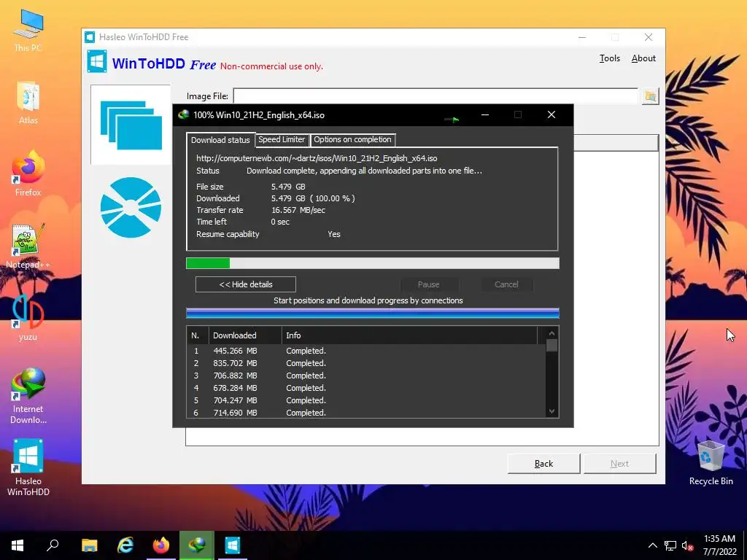Launch Firefox from the desktop shortcut
The height and width of the screenshot is (560, 747).
28,174
